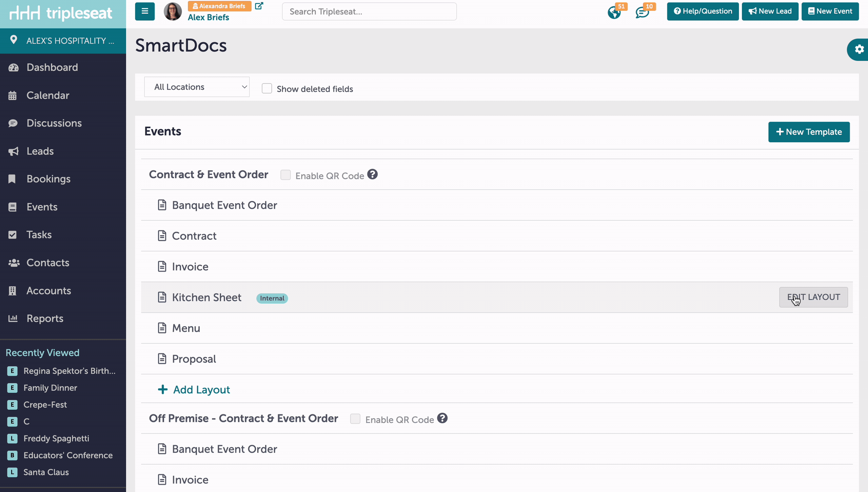Click the Bookings bookmark icon
Screen dimensions: 868x492
(x=12, y=179)
